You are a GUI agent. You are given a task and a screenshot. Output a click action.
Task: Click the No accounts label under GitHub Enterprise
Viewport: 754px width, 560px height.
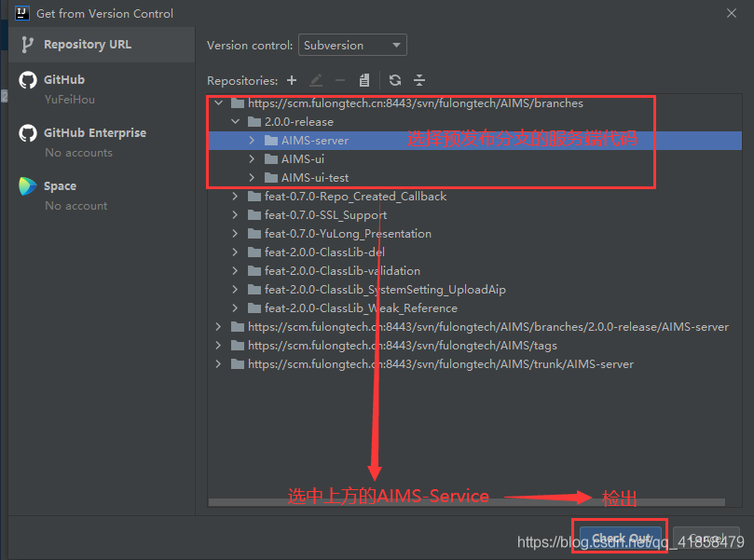pos(79,153)
